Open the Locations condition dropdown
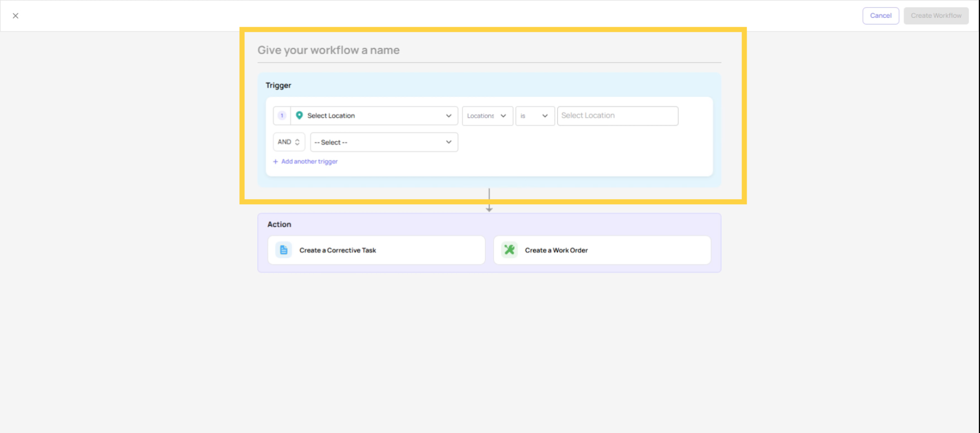 487,116
